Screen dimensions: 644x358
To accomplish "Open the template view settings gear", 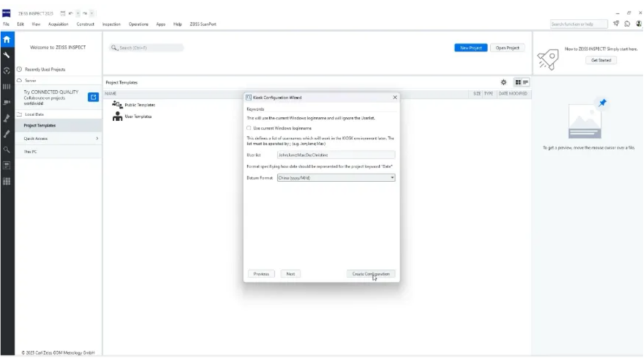I will pyautogui.click(x=504, y=82).
